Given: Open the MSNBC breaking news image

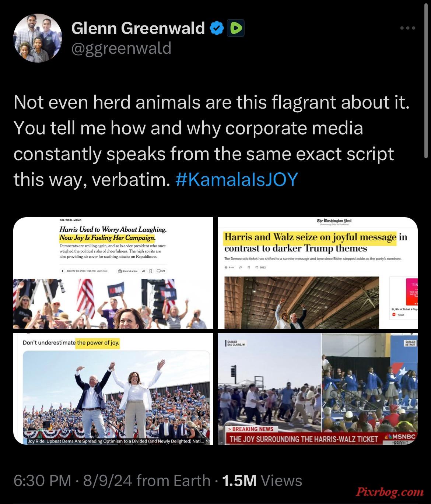Looking at the screenshot, I should (318, 389).
